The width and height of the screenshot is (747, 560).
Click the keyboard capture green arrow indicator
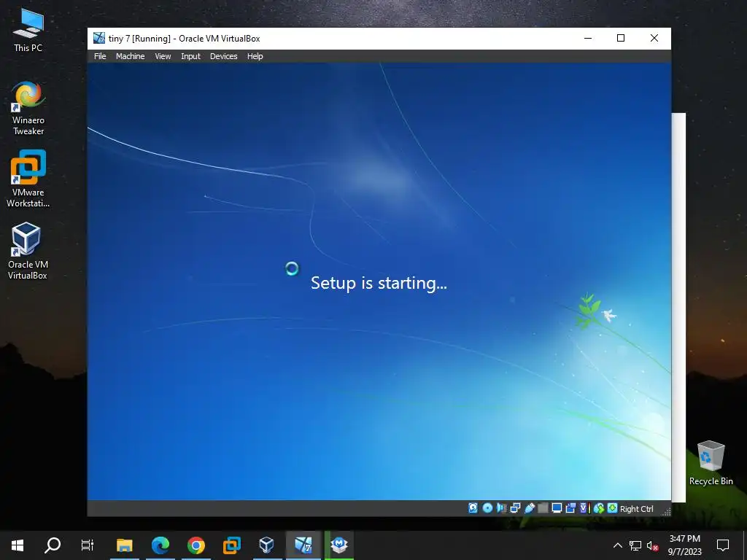click(612, 508)
